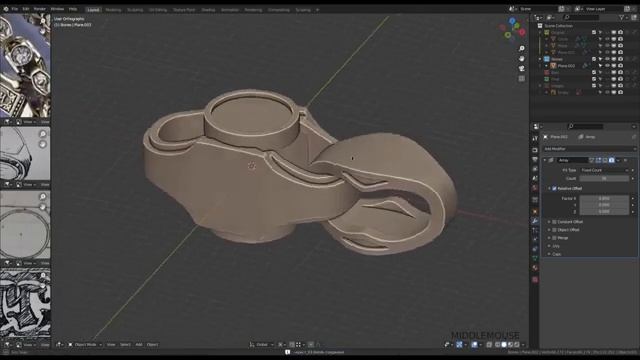Open the Tool properties tab
Image resolution: width=640 pixels, height=360 pixels.
click(x=535, y=139)
